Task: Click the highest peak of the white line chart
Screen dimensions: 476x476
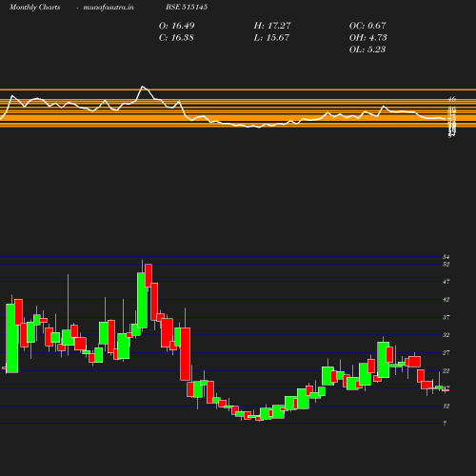Action: [143, 87]
